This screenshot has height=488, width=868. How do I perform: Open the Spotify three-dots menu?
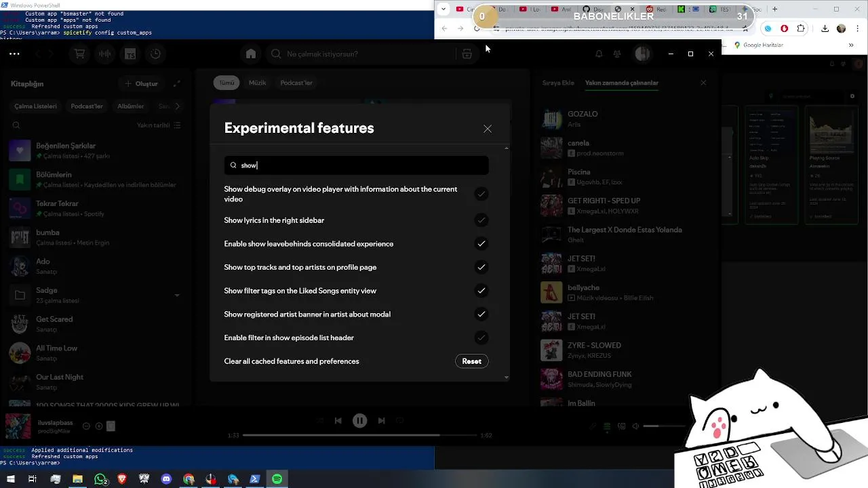pos(14,54)
